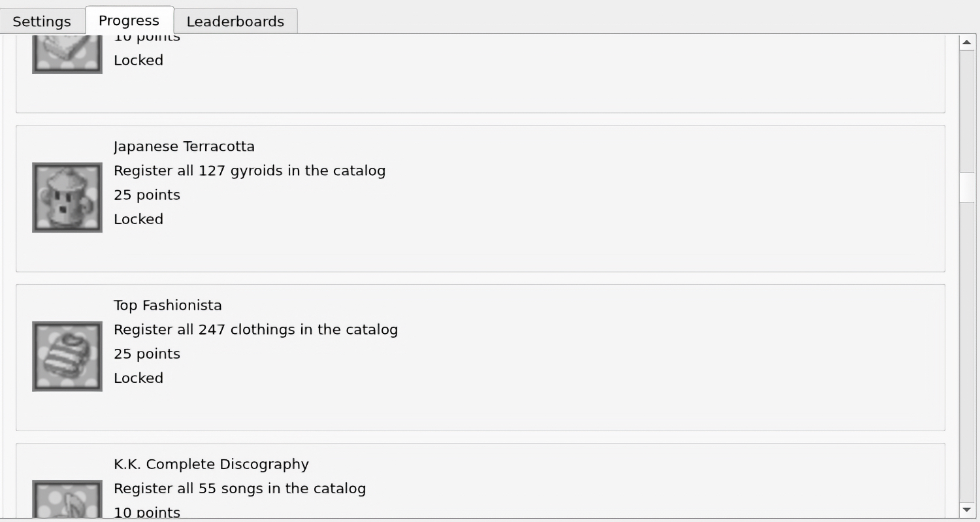Click the vertical scrollbar thumb
Viewport: 980px width, 522px height.
pos(967,188)
